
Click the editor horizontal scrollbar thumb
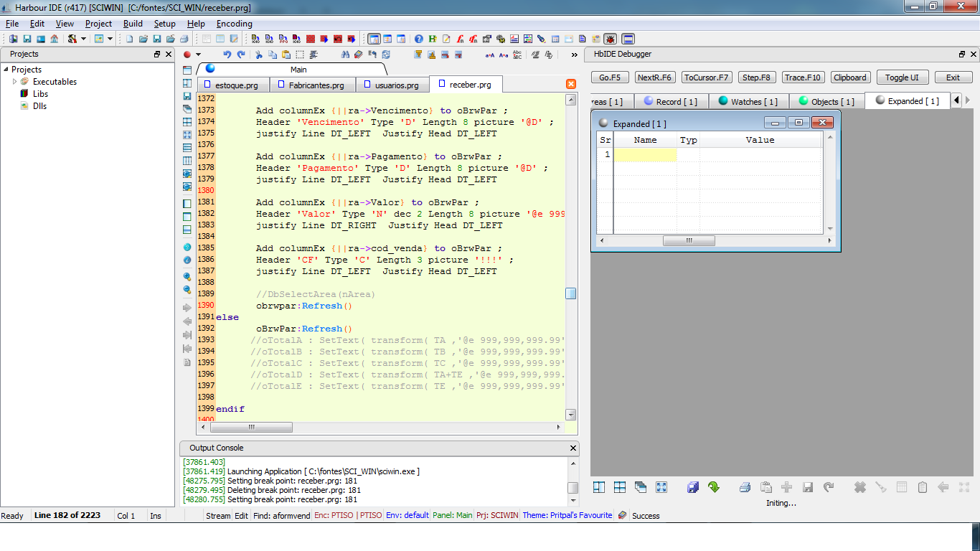pos(251,427)
